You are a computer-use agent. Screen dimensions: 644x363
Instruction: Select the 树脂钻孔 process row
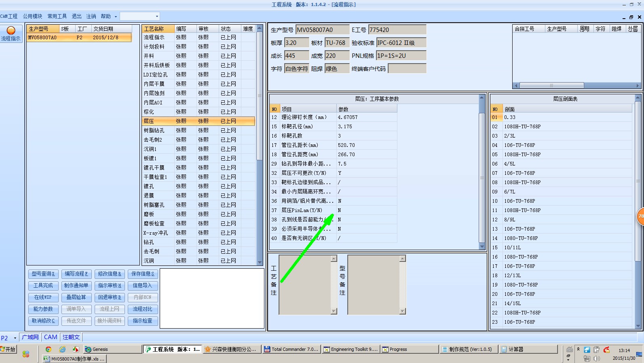(x=198, y=130)
